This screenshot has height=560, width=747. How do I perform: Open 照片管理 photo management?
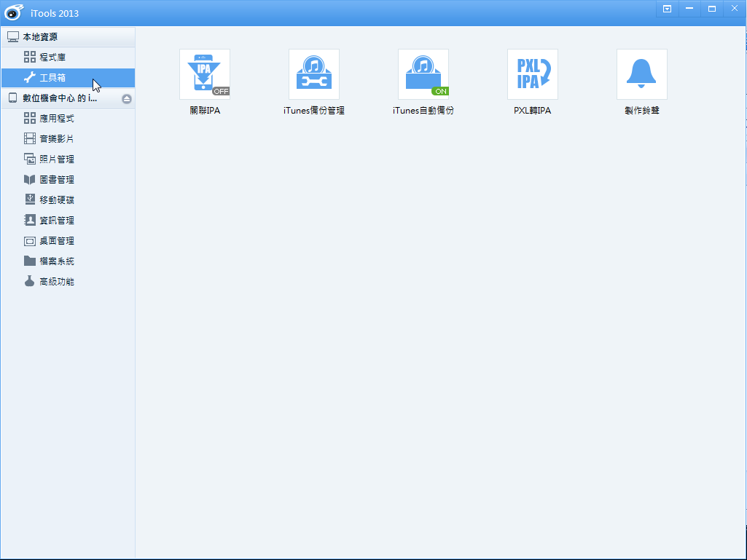[68, 159]
